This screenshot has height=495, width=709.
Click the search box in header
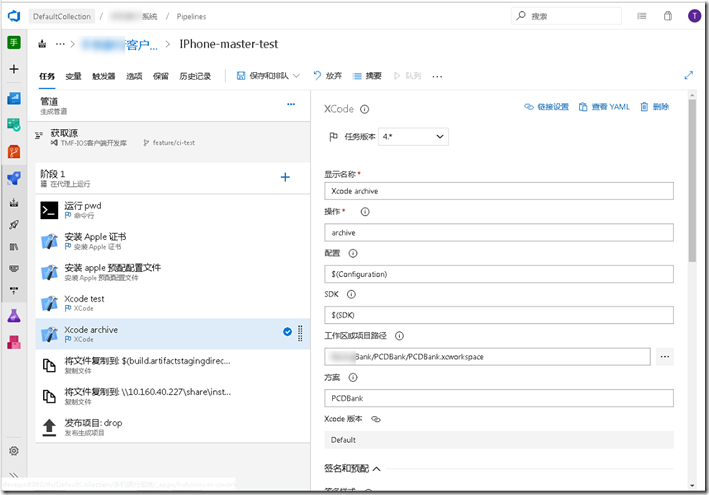(567, 16)
